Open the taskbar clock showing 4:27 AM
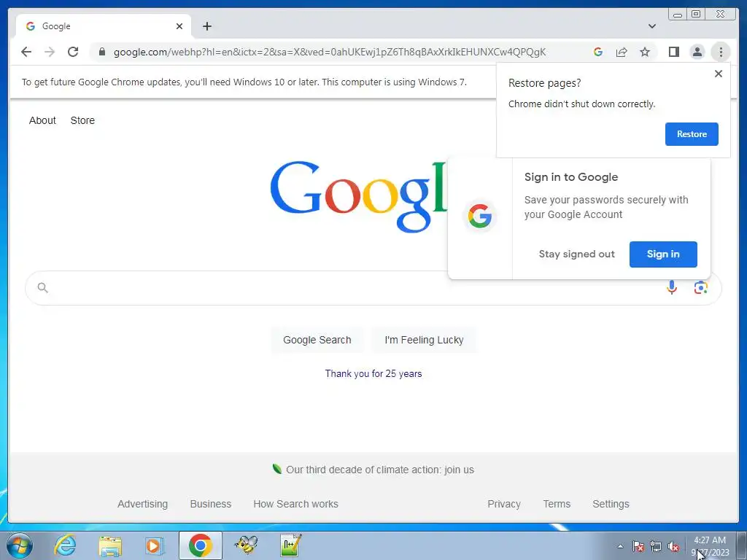This screenshot has width=747, height=560. click(x=710, y=546)
